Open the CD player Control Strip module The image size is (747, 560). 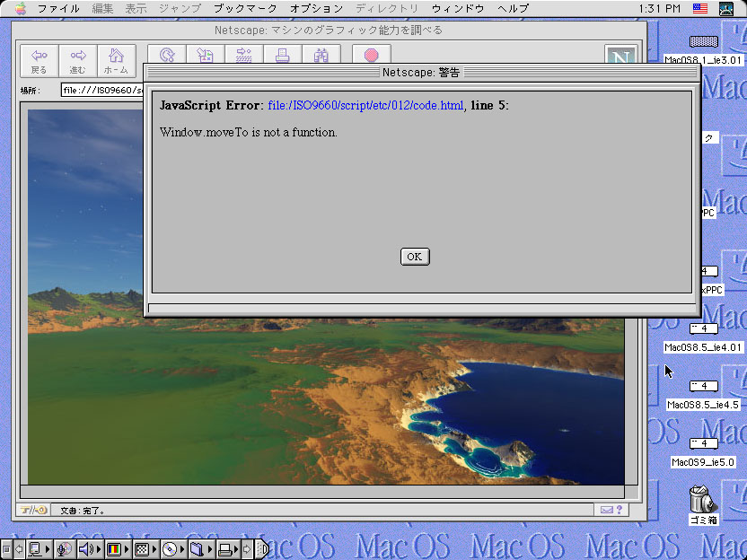[x=173, y=549]
